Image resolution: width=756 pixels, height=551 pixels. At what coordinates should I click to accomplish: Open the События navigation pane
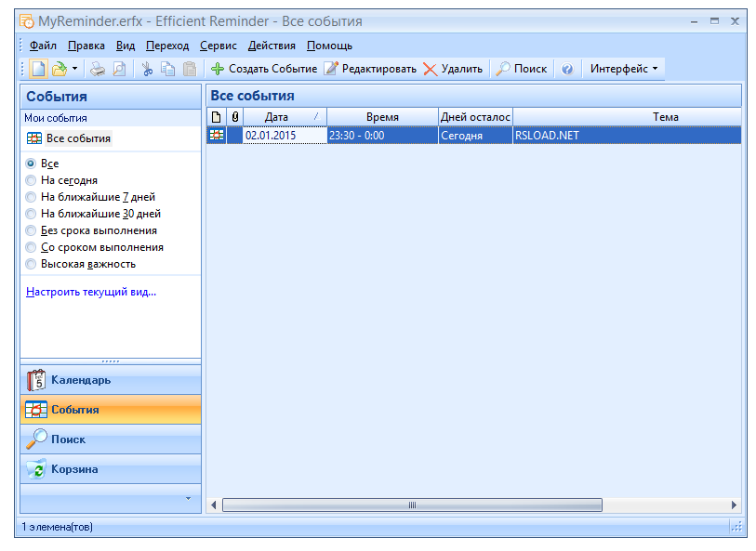point(111,410)
